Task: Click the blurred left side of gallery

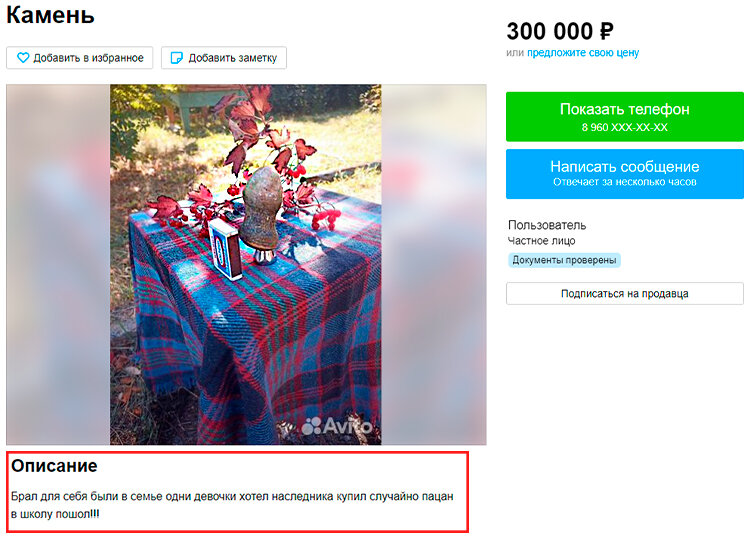Action: [58, 264]
